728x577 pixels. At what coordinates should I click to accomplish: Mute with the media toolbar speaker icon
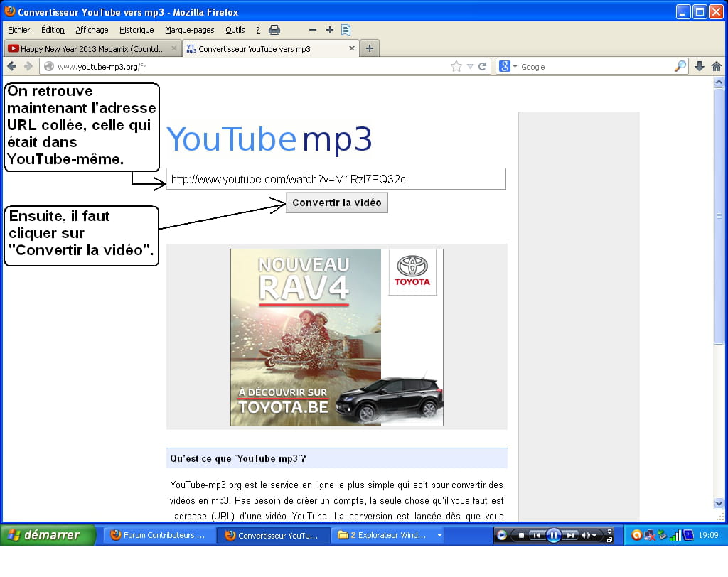click(x=586, y=535)
